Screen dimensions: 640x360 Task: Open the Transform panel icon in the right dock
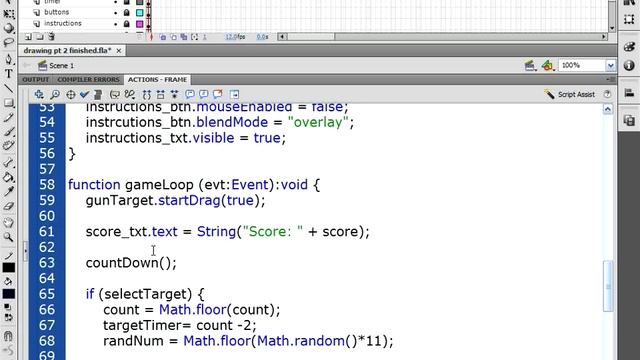[629, 19]
